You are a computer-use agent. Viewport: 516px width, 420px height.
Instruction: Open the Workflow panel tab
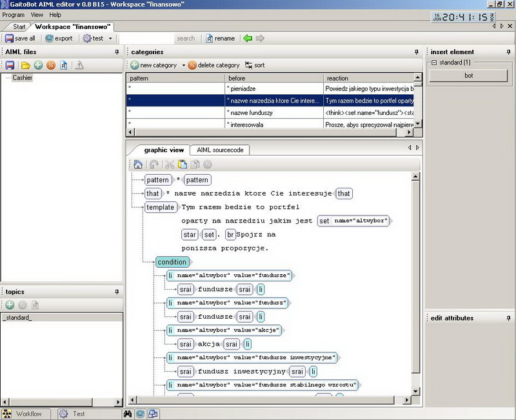coord(25,414)
